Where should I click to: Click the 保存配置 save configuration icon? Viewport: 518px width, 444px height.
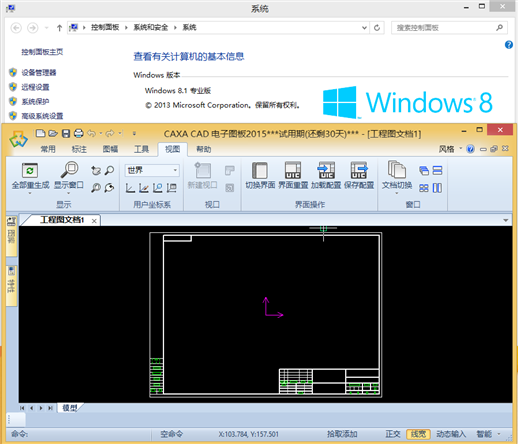[x=359, y=170]
